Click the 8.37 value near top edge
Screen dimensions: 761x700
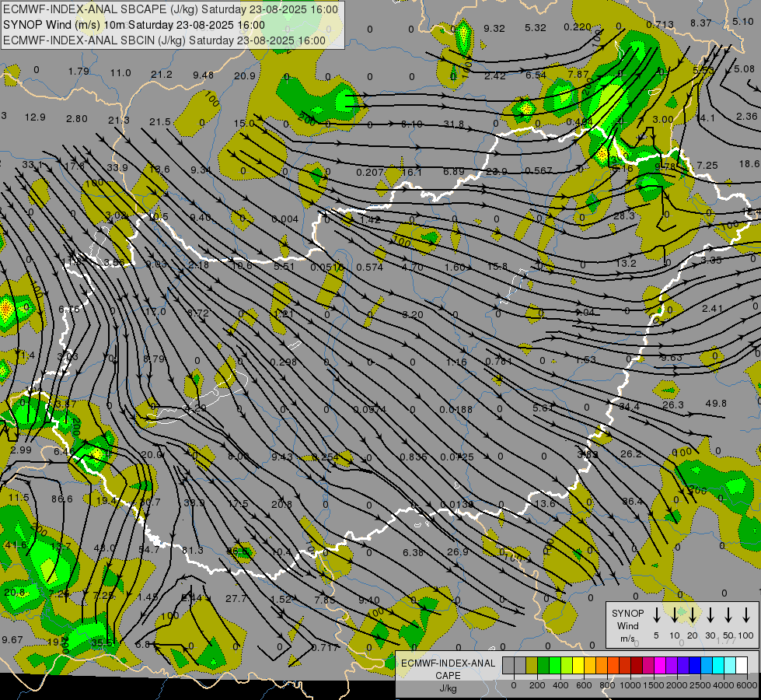tap(701, 23)
